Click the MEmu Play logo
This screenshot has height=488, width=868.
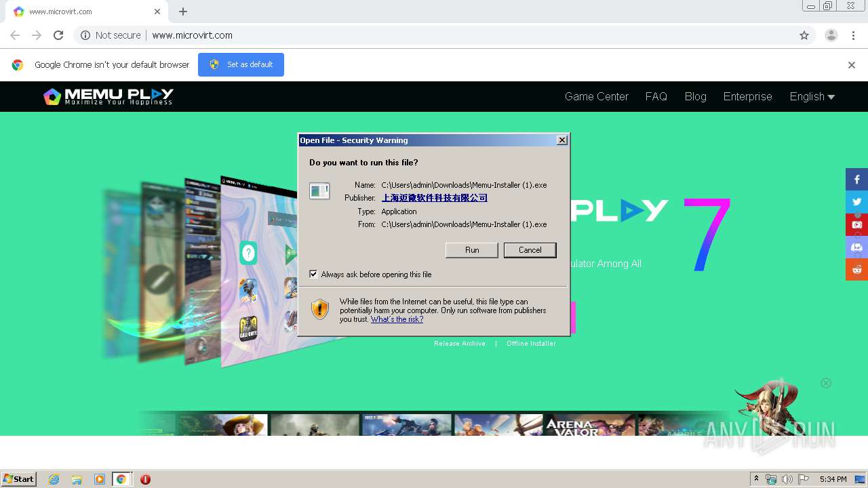pyautogui.click(x=108, y=96)
